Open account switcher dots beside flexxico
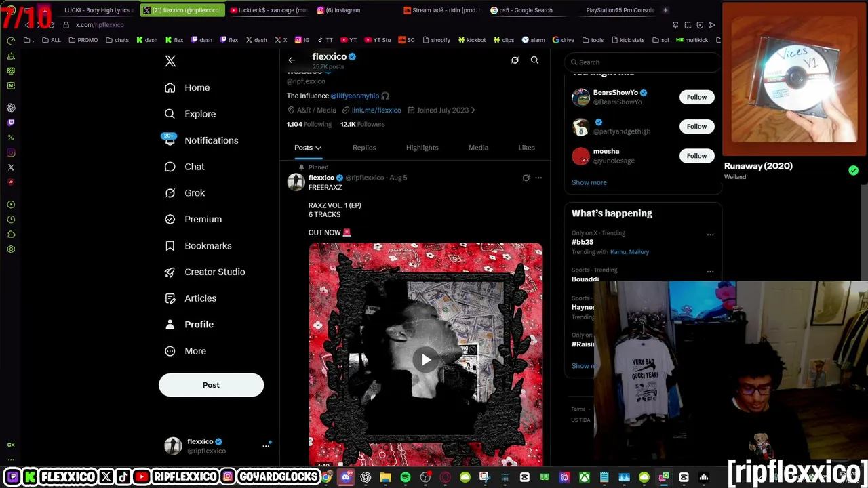Viewport: 868px width, 488px height. (266, 446)
